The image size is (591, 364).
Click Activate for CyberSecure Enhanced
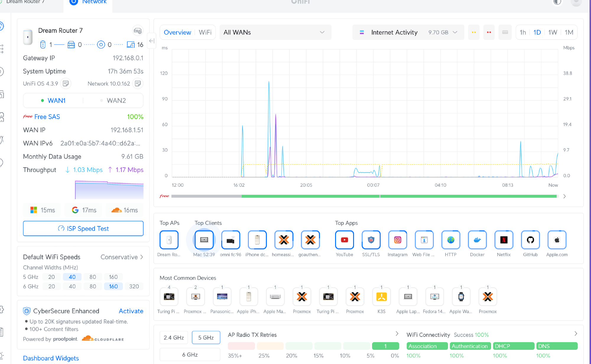click(131, 311)
